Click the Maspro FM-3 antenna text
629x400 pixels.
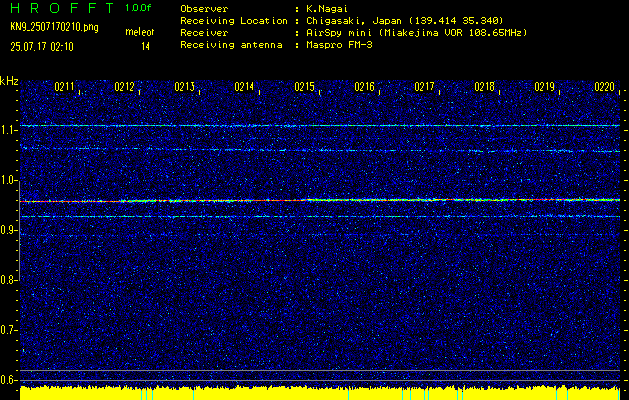(339, 45)
